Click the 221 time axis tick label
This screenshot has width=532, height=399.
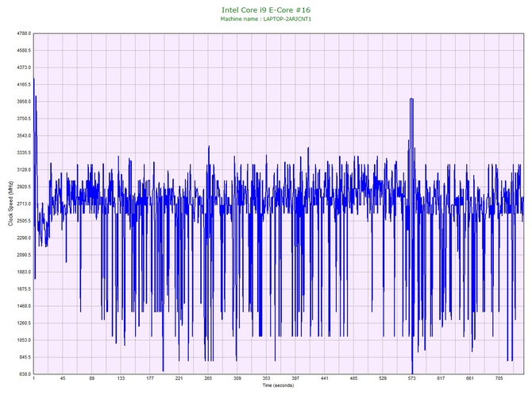pos(179,378)
